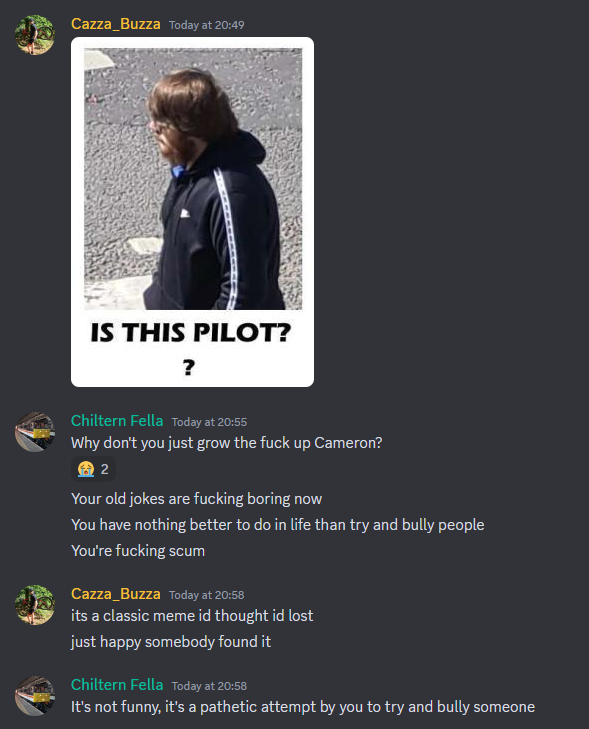The height and width of the screenshot is (729, 589).
Task: Click Cazza_Buzza's 'Today at 20:58' timestamp
Action: tap(206, 595)
